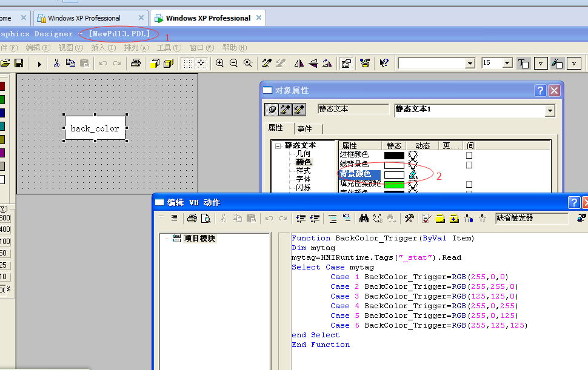Click the 背景颜色 white color swatch

point(394,174)
